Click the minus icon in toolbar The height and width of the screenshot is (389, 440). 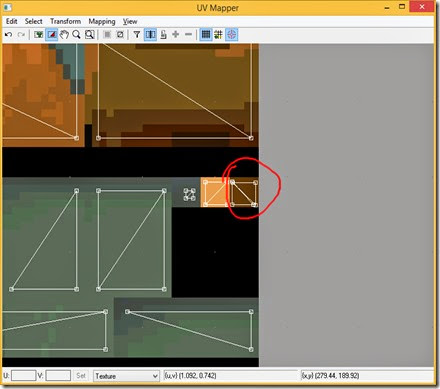(x=188, y=34)
